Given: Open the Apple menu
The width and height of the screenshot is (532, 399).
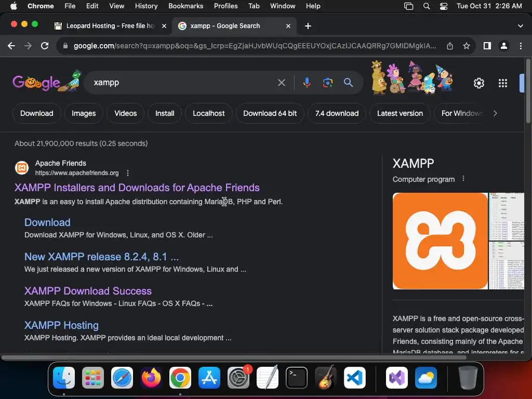Looking at the screenshot, I should (x=14, y=6).
